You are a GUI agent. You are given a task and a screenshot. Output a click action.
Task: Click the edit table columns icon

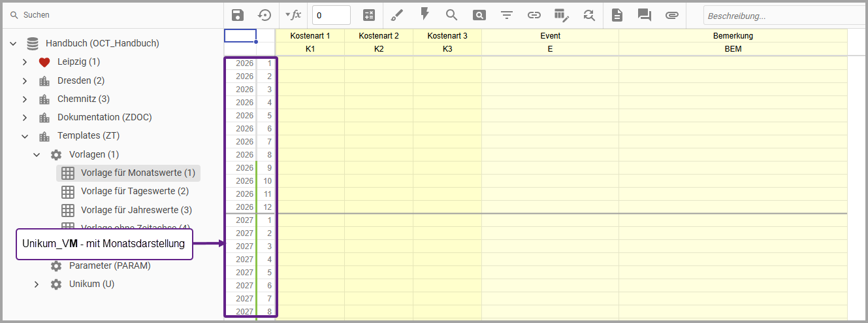pos(561,15)
